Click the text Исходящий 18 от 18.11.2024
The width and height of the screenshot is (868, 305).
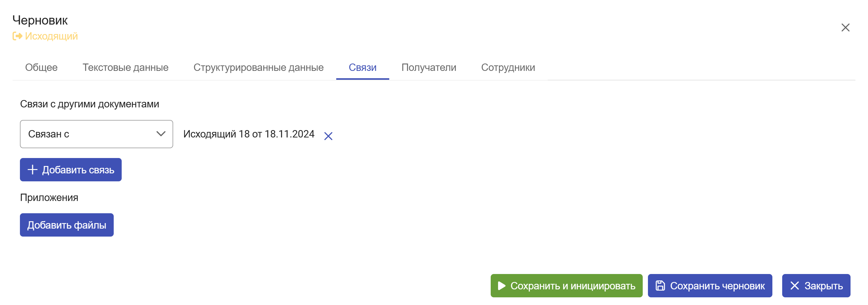click(249, 134)
